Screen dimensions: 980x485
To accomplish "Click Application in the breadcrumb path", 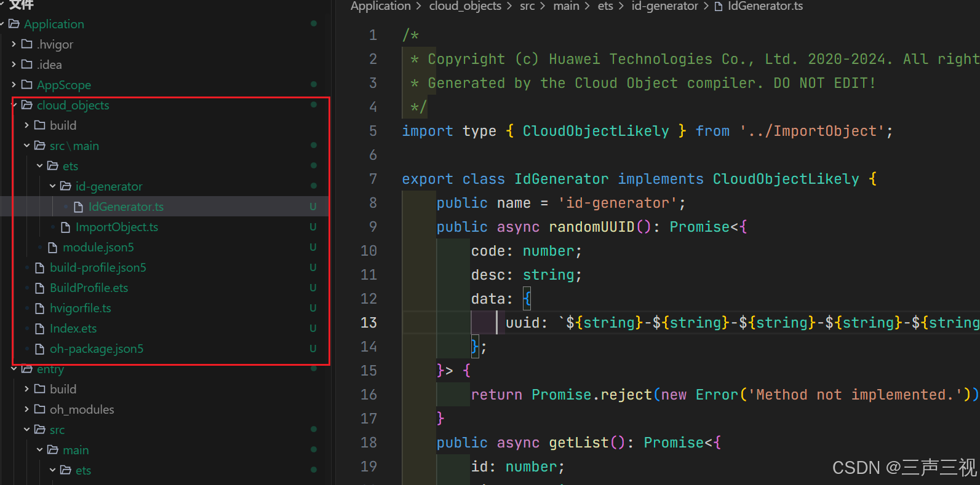I will [x=380, y=6].
